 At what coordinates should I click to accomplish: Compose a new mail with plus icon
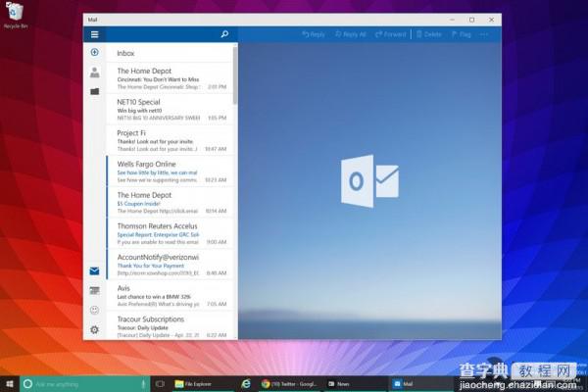[94, 52]
